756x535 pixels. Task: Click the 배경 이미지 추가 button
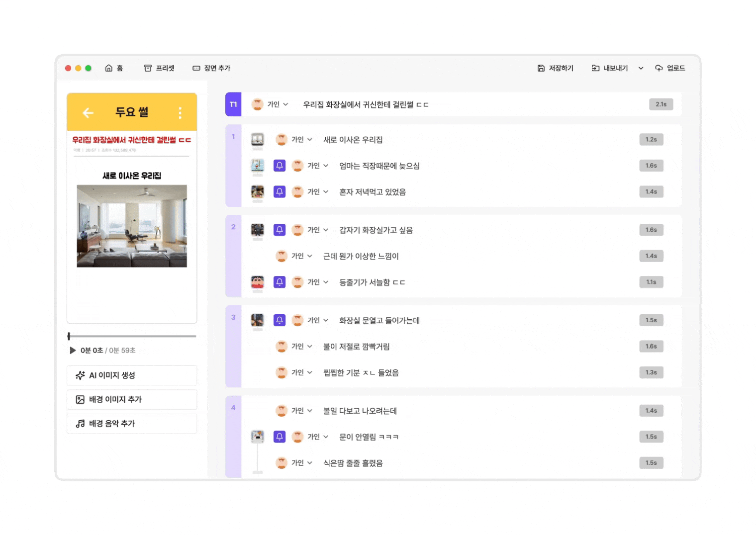(131, 399)
